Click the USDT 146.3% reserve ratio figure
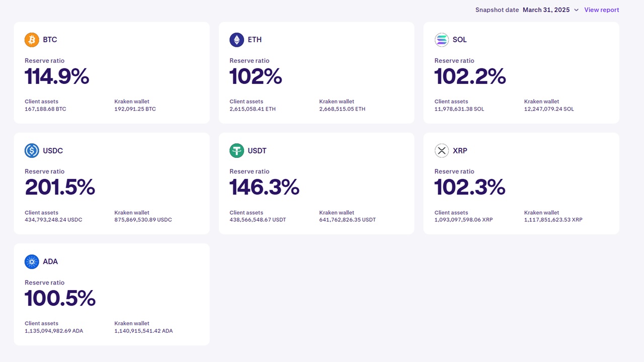The width and height of the screenshot is (644, 362). pyautogui.click(x=264, y=188)
